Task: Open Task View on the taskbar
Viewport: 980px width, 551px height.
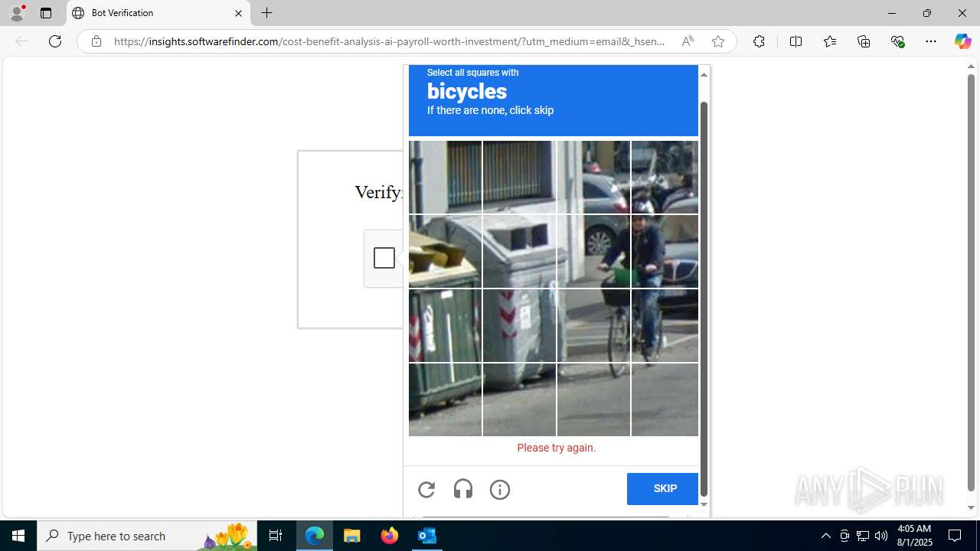Action: (276, 536)
